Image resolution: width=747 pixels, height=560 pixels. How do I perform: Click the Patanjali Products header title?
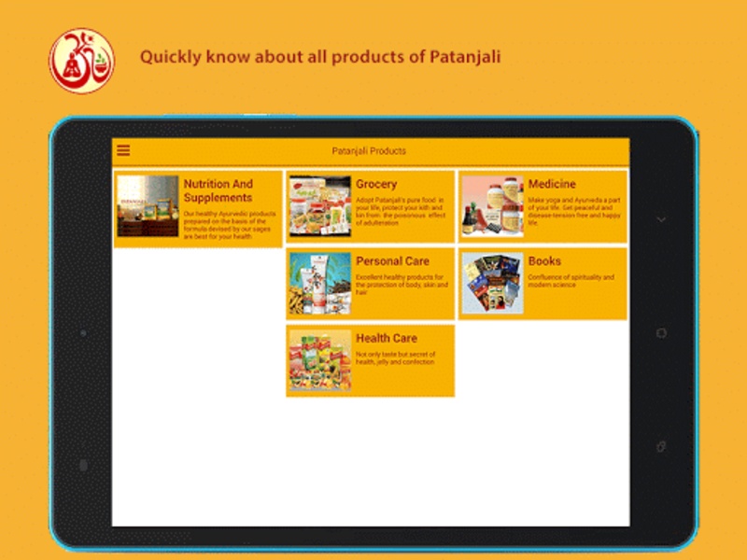tap(369, 151)
